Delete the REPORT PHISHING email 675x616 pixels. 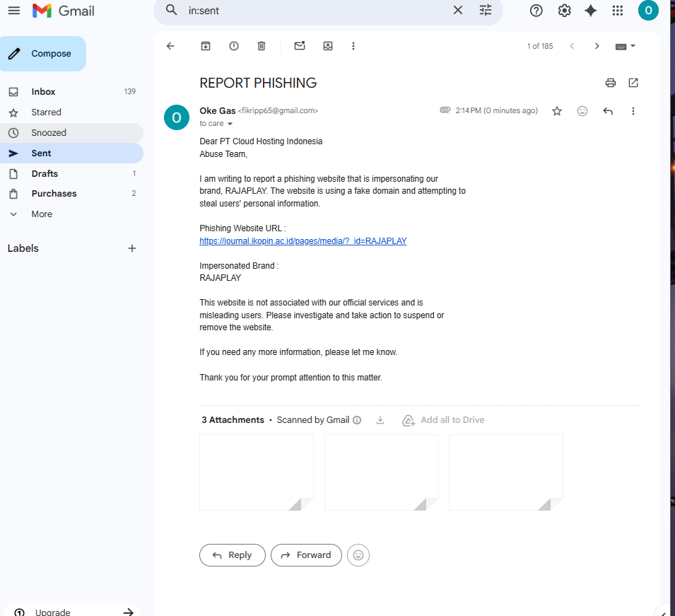click(x=262, y=46)
